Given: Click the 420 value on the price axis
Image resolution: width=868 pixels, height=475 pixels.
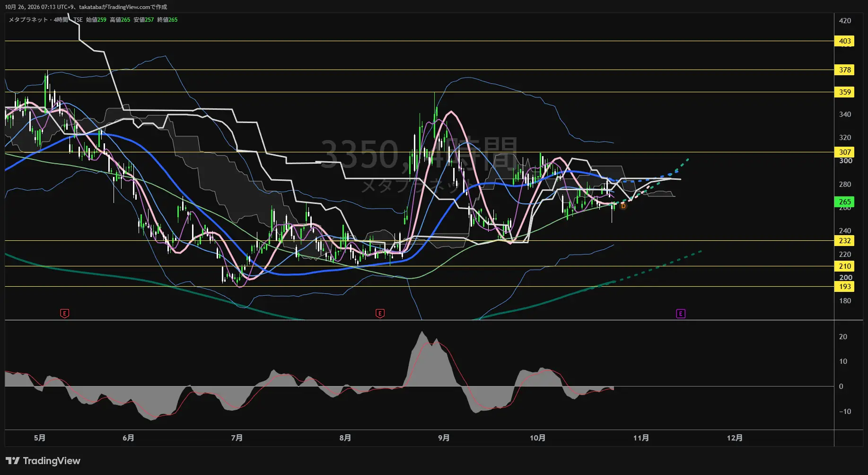Looking at the screenshot, I should tap(845, 21).
